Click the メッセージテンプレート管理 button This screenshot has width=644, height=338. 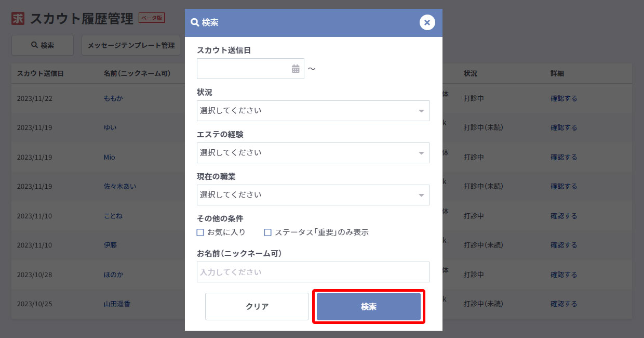pos(131,45)
